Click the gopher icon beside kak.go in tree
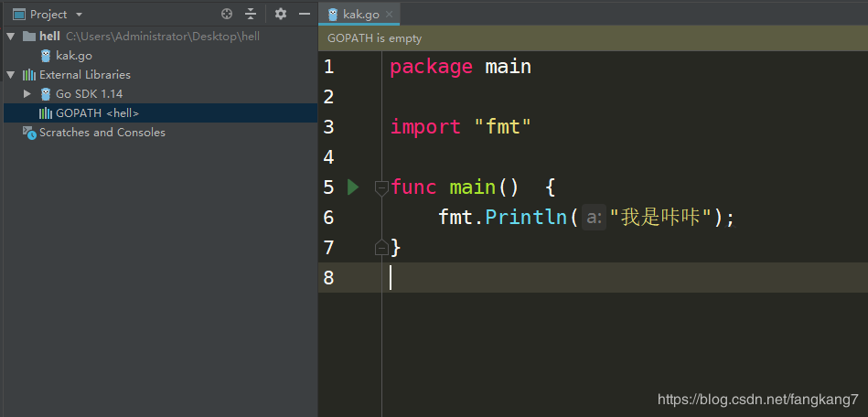Image resolution: width=868 pixels, height=417 pixels. (x=46, y=56)
